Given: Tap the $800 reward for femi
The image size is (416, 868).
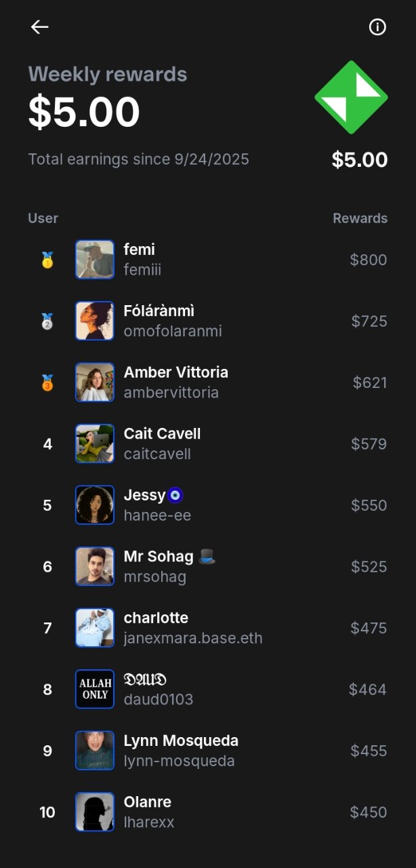Looking at the screenshot, I should coord(369,260).
